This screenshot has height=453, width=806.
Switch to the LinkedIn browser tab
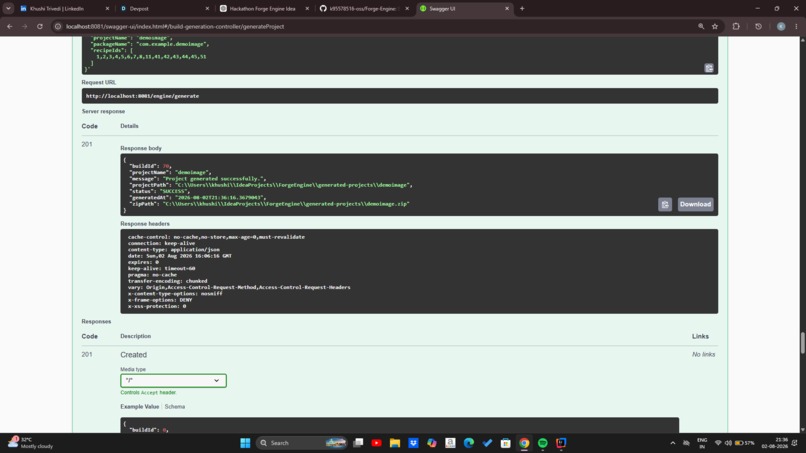click(x=64, y=9)
